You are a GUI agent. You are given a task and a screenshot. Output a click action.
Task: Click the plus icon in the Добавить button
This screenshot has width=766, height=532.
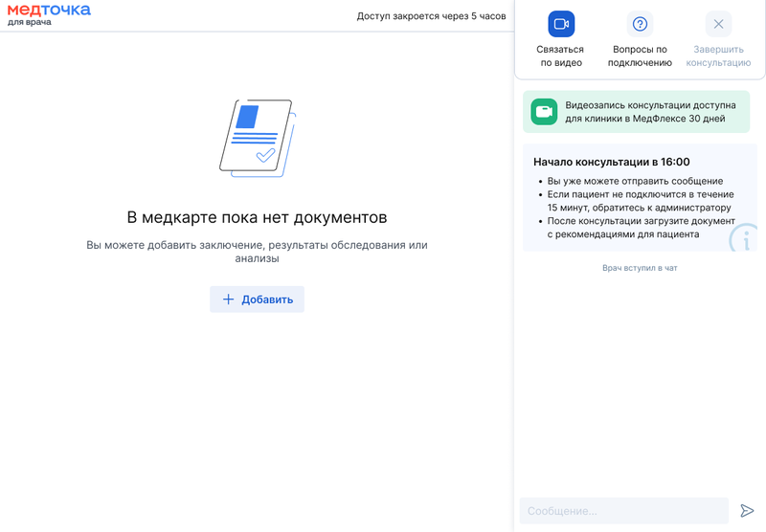tap(228, 299)
